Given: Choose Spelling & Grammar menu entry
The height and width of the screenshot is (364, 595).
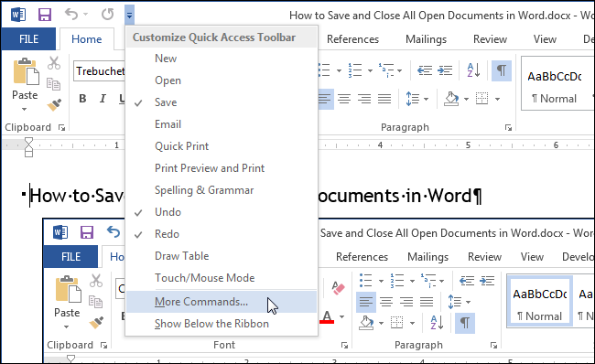Looking at the screenshot, I should [x=222, y=190].
